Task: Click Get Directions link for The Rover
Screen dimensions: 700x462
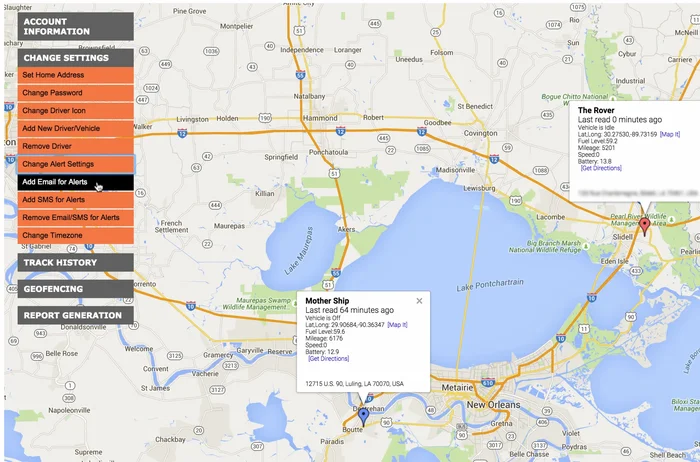Action: (601, 168)
